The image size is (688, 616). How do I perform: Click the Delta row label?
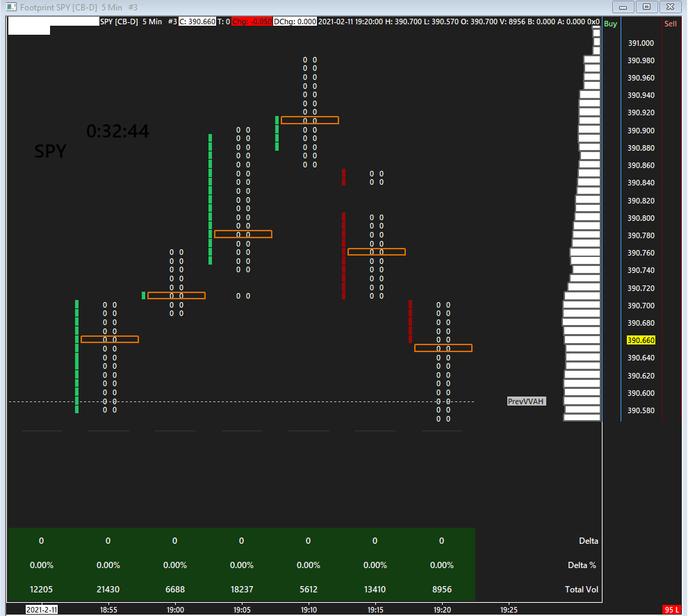(x=589, y=541)
